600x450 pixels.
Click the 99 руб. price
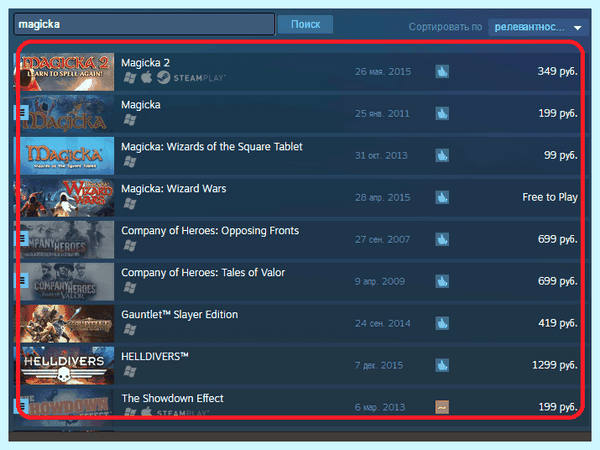click(561, 155)
